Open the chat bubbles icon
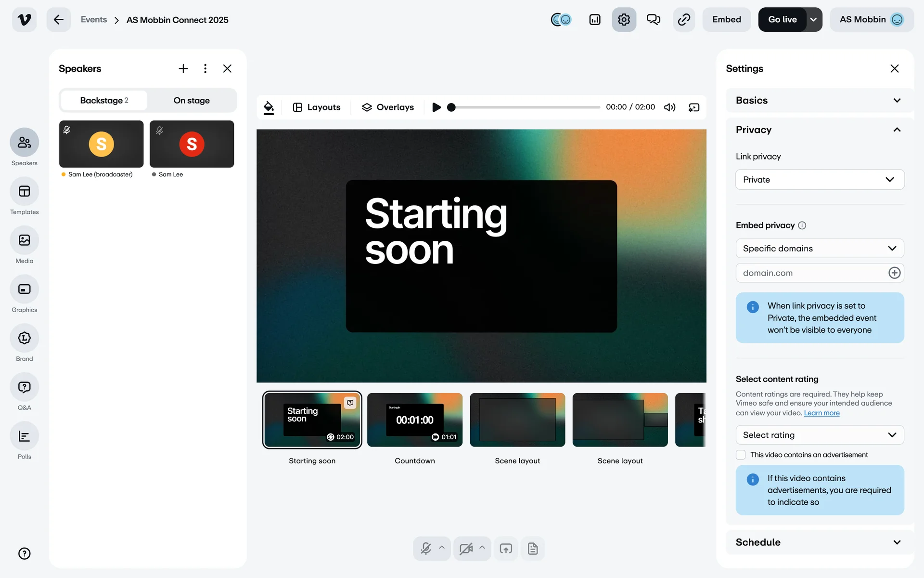 click(653, 20)
